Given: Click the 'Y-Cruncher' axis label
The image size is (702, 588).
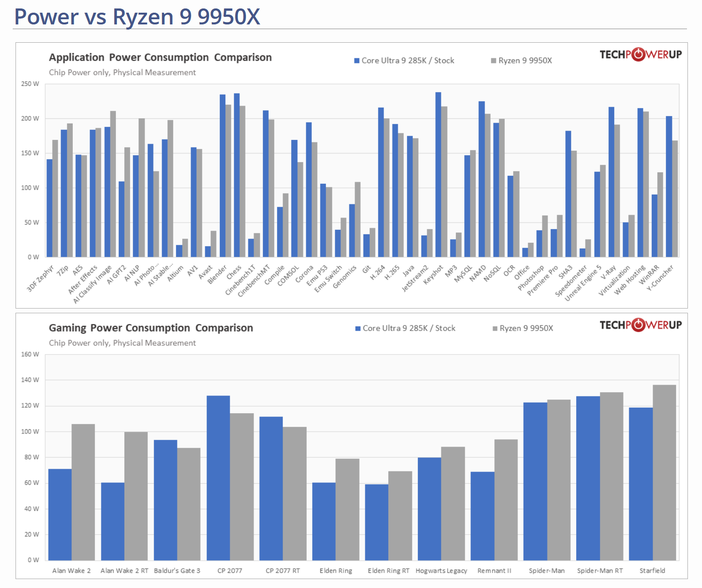Looking at the screenshot, I should pyautogui.click(x=660, y=278).
